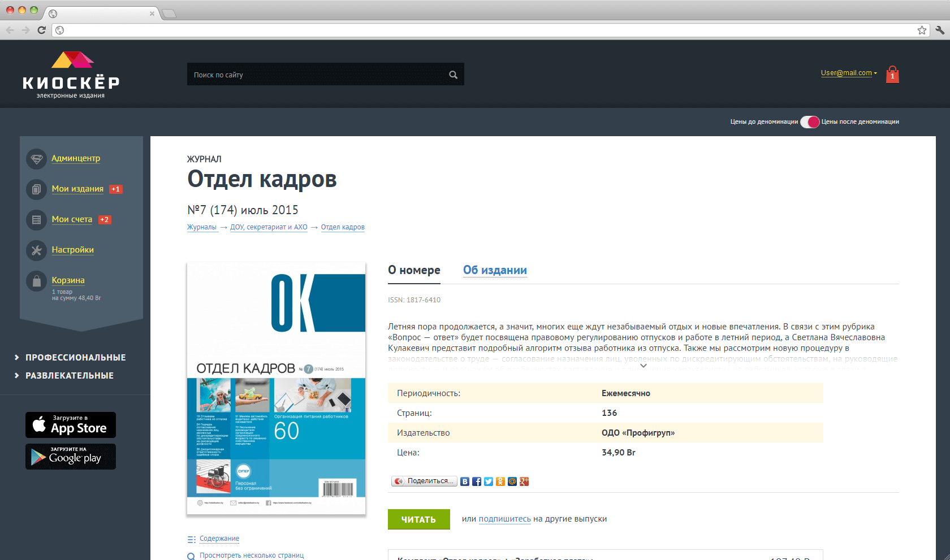Image resolution: width=950 pixels, height=560 pixels.
Task: Bookmark page with star icon
Action: (922, 30)
